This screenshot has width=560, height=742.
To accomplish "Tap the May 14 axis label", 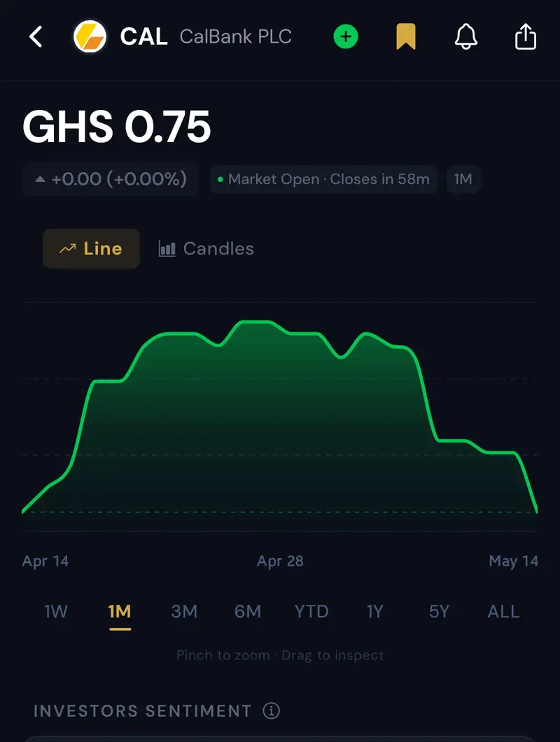I will click(514, 561).
